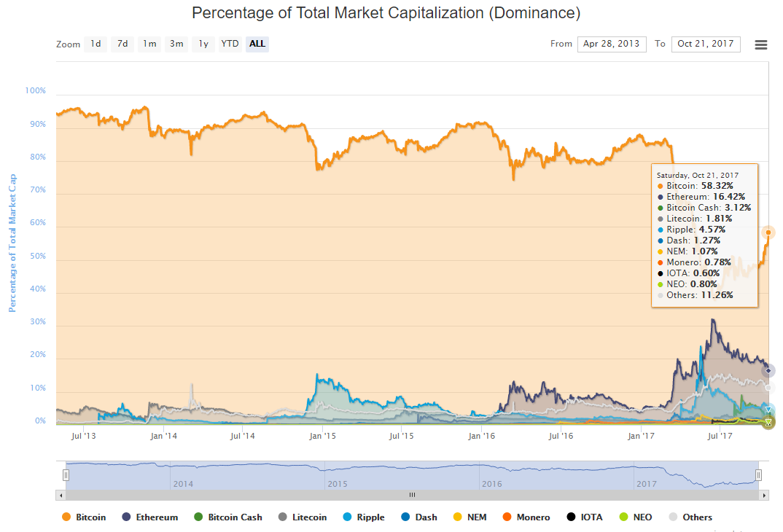Click the NEM legend marker

click(x=457, y=517)
